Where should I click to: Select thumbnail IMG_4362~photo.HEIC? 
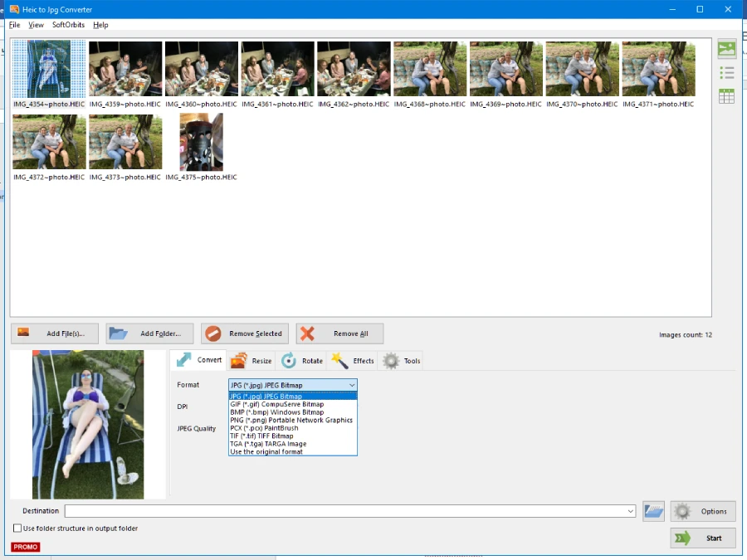tap(354, 75)
